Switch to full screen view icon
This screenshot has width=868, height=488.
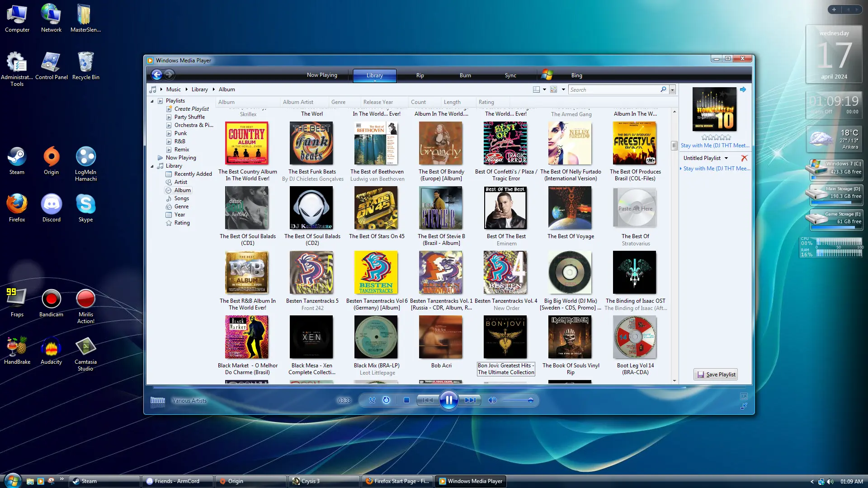744,396
